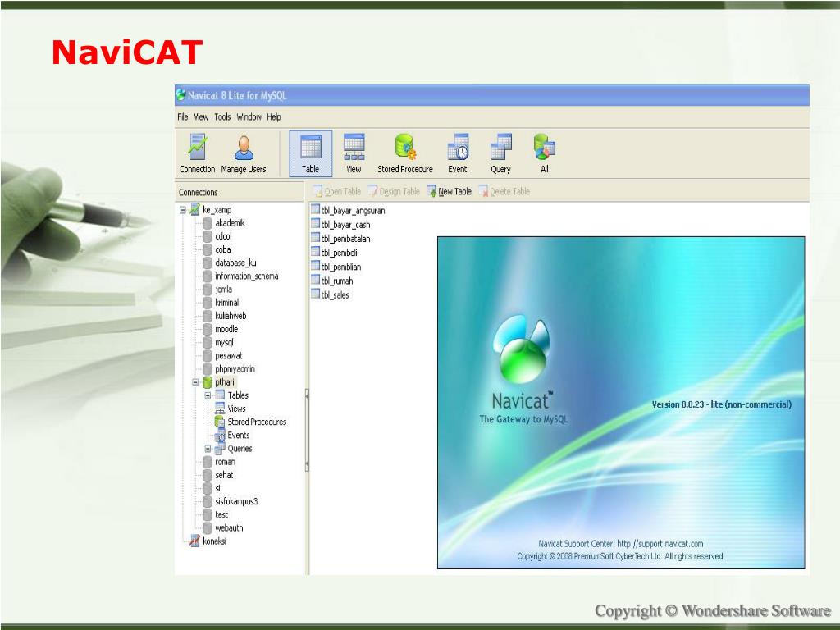840x630 pixels.
Task: Click the akademik database icon
Action: coord(208,223)
